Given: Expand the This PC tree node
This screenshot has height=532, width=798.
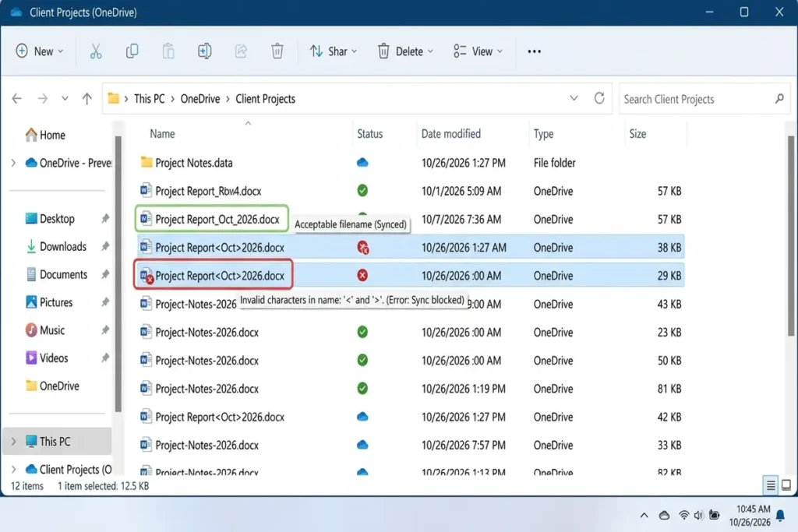Looking at the screenshot, I should coord(14,442).
